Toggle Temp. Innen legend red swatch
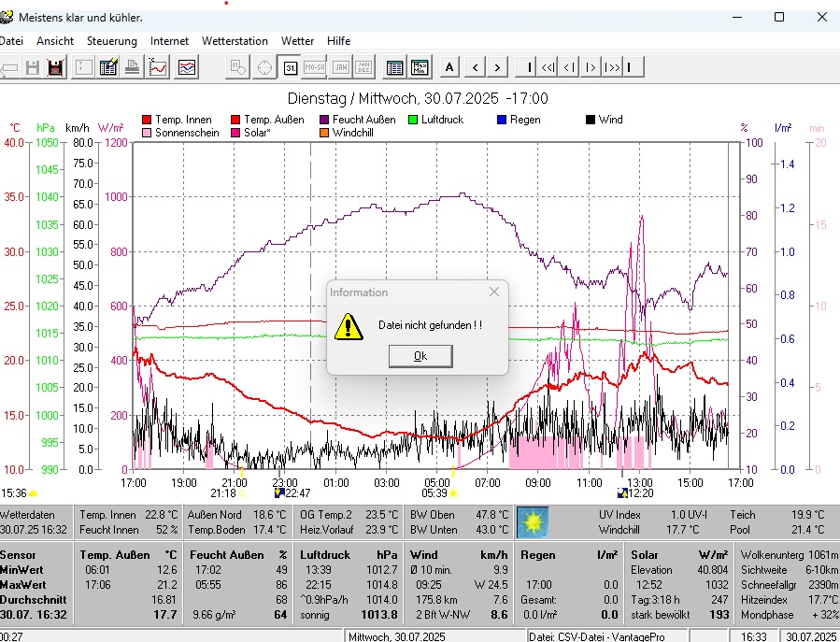The width and height of the screenshot is (840, 642). coord(147,120)
